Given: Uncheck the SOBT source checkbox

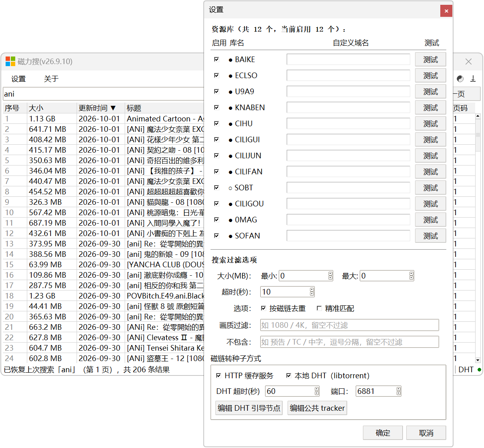Looking at the screenshot, I should (x=217, y=188).
